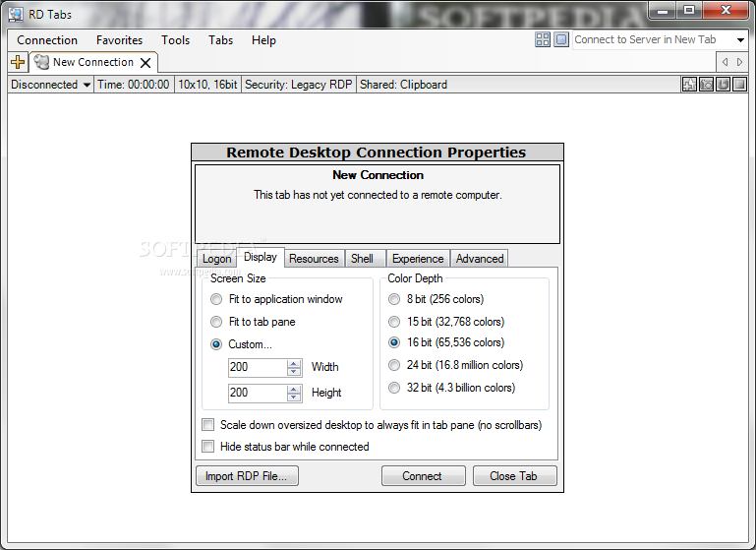756x550 pixels.
Task: Switch to the Experience tab
Action: 418,259
